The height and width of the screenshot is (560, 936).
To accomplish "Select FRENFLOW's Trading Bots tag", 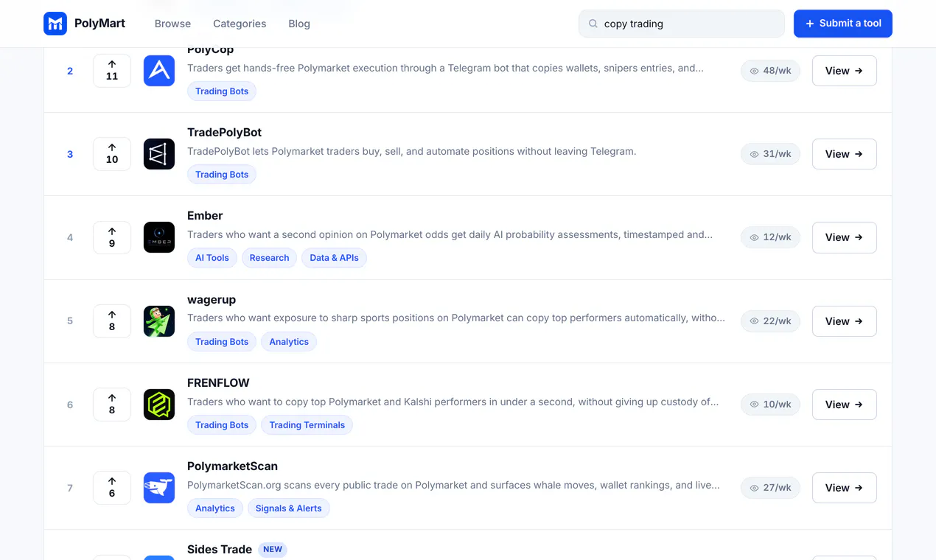I will (222, 425).
